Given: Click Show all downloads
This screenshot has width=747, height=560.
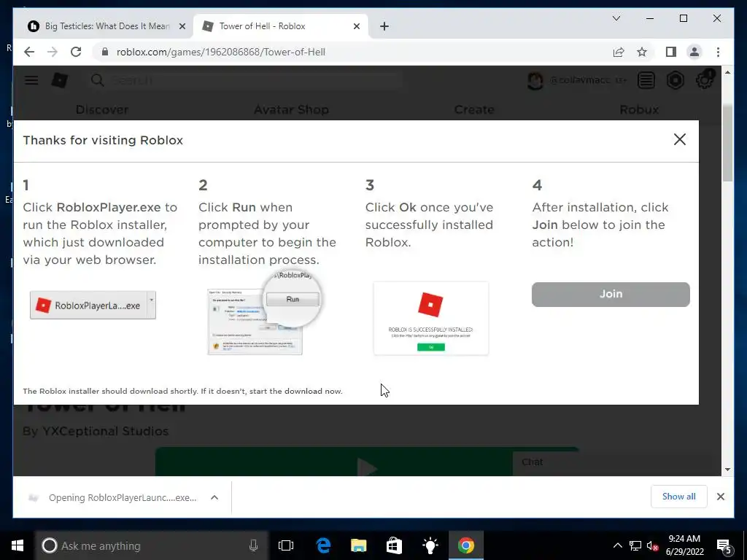Looking at the screenshot, I should tap(678, 497).
